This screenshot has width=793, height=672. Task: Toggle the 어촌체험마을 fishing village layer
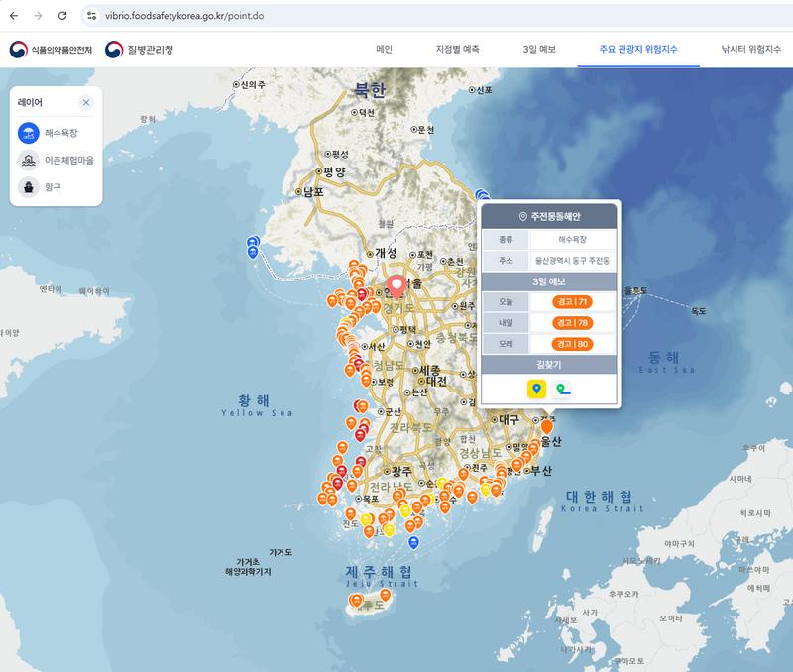[x=30, y=160]
